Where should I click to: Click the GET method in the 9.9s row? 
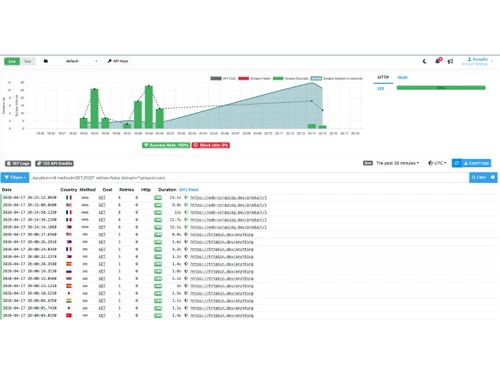pos(102,205)
